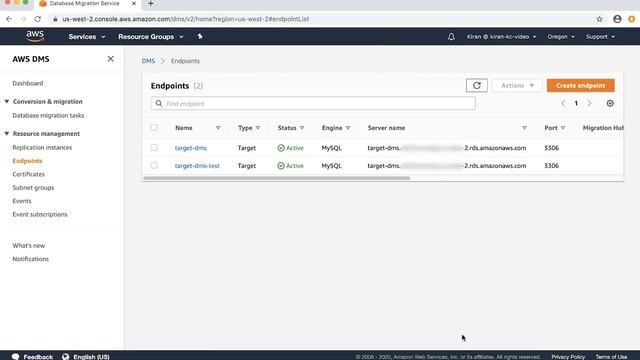Click the site lock icon
This screenshot has width=640, height=360.
click(x=56, y=19)
